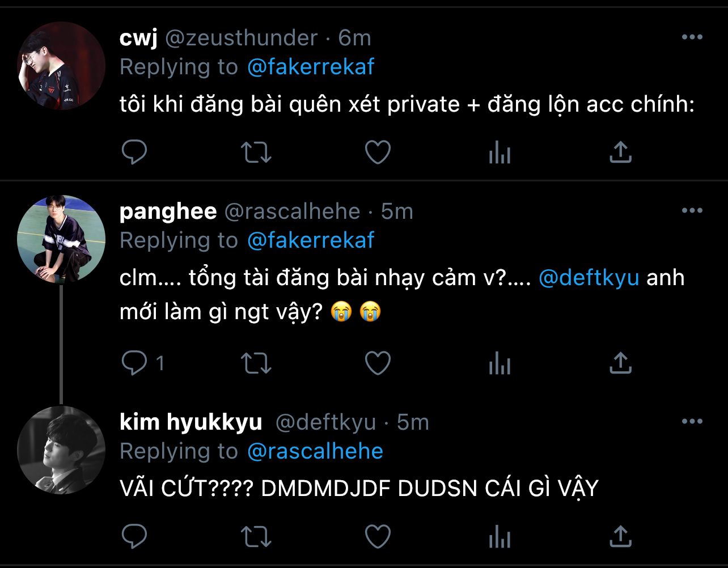
Task: Share cwj's tweet
Action: 620,152
